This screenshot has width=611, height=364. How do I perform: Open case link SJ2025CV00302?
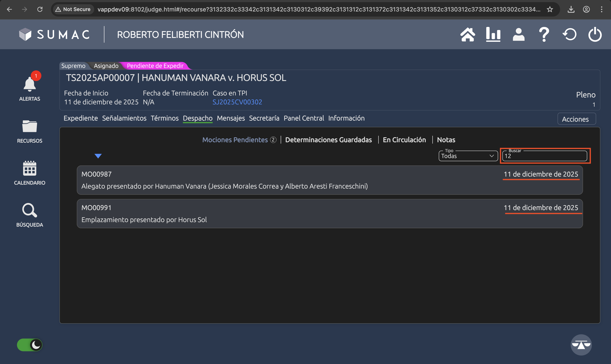coord(237,102)
